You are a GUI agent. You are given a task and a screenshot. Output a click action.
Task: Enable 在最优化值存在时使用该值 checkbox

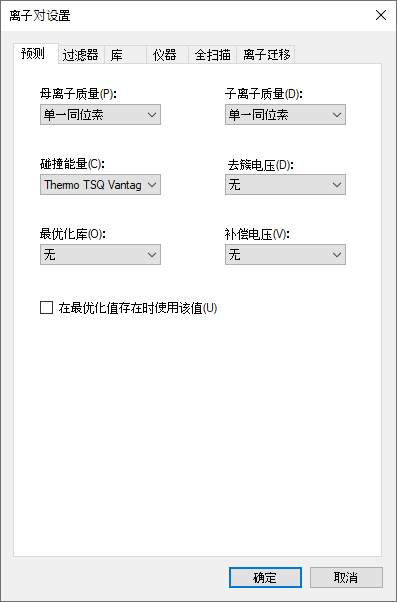coord(46,308)
